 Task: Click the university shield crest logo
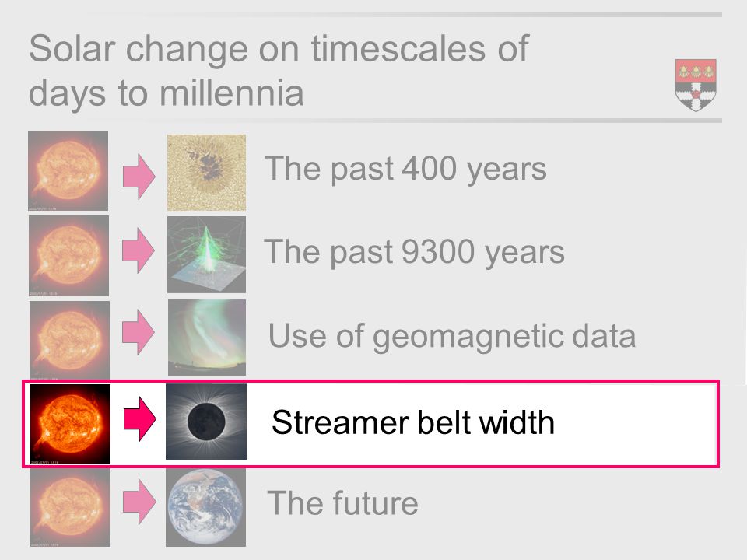click(x=696, y=86)
